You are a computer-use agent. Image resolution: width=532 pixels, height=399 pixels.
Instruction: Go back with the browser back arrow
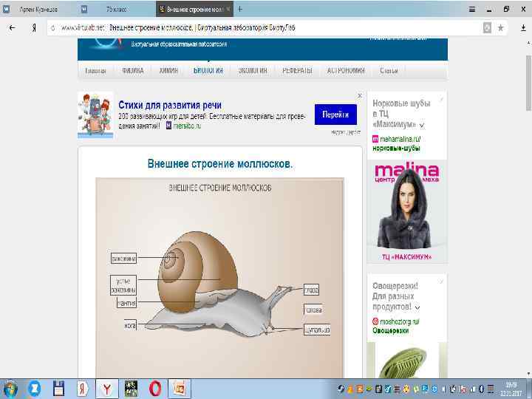pyautogui.click(x=12, y=28)
